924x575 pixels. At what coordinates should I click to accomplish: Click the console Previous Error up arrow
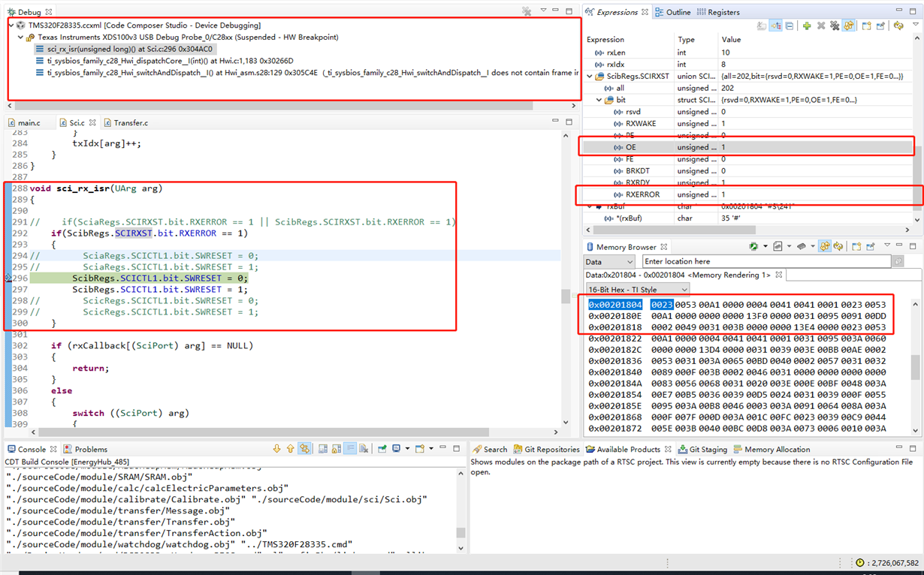coord(290,449)
